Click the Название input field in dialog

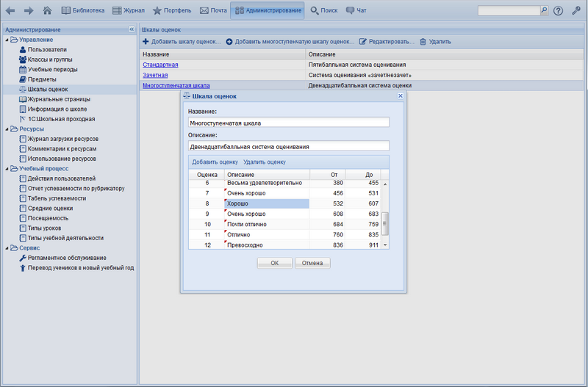pyautogui.click(x=288, y=123)
